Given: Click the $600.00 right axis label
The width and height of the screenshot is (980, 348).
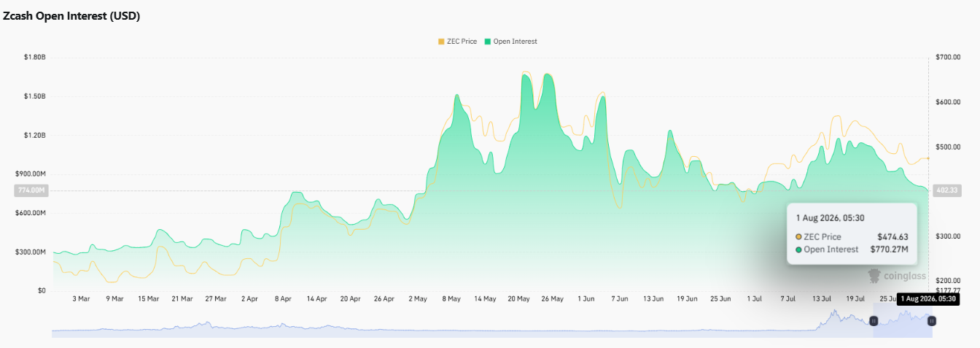Looking at the screenshot, I should [x=946, y=102].
